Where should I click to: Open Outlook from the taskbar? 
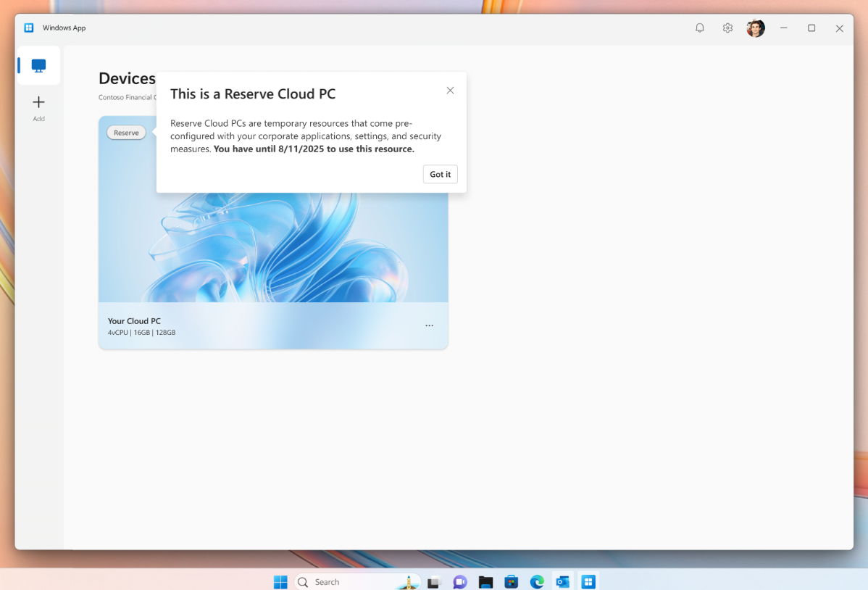(562, 581)
